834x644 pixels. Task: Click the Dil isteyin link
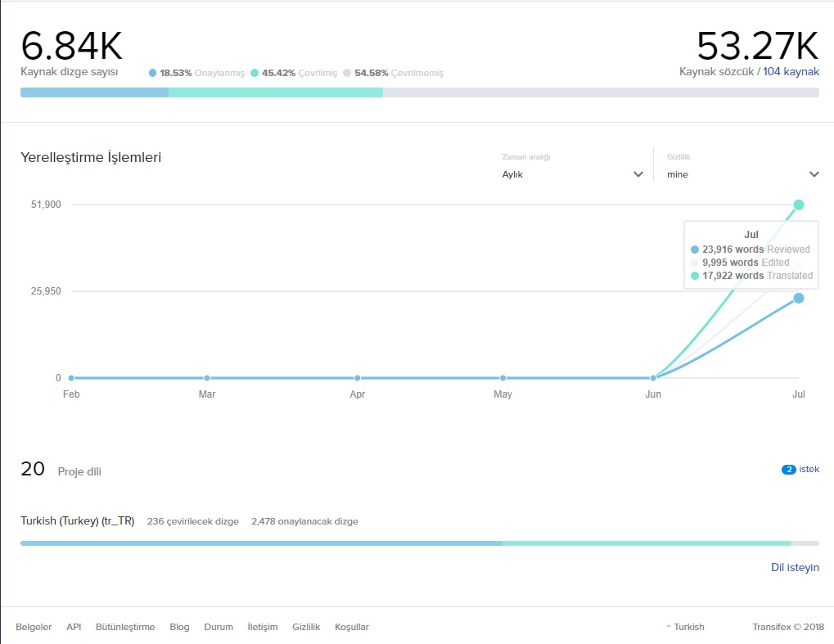pyautogui.click(x=794, y=567)
